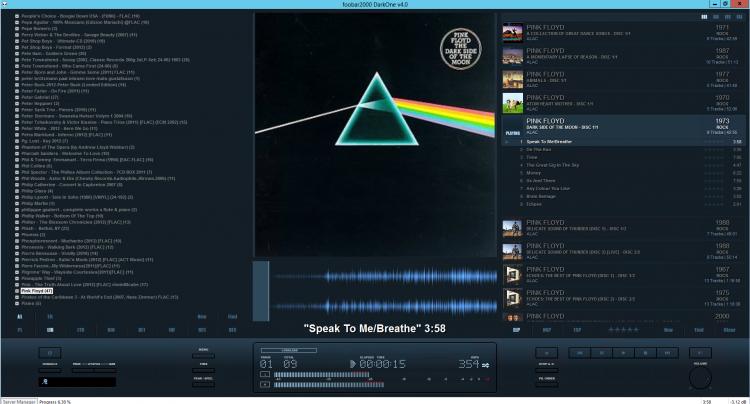The image size is (750, 404).
Task: Open the Now tab under playlist panel
Action: (668, 330)
